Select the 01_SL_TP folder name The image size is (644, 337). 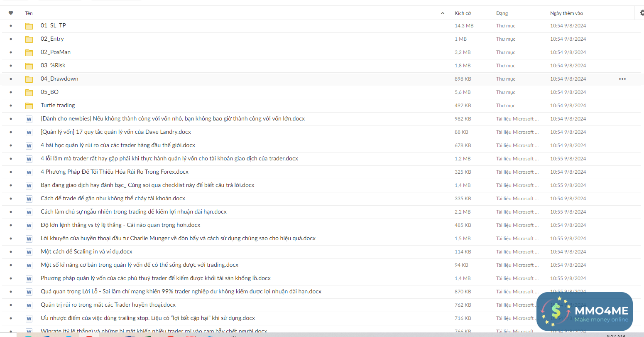pos(53,25)
